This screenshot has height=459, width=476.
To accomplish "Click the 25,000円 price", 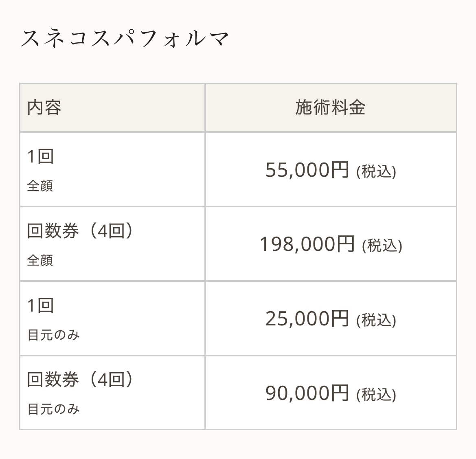I will 307,318.
